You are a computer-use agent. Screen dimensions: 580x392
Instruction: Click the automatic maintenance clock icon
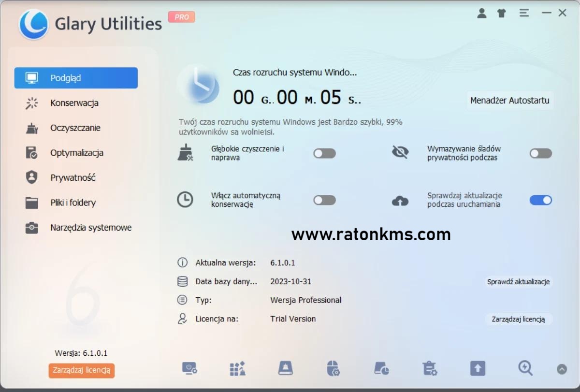point(185,200)
